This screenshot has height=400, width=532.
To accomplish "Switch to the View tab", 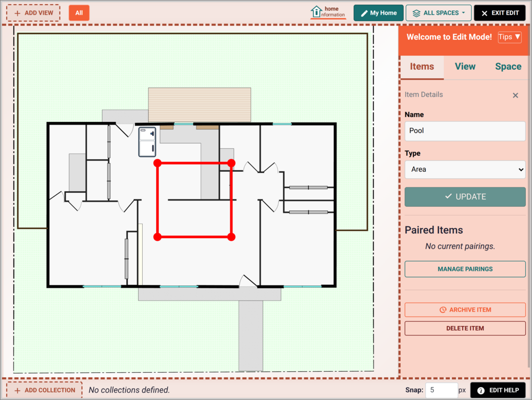I will [465, 67].
